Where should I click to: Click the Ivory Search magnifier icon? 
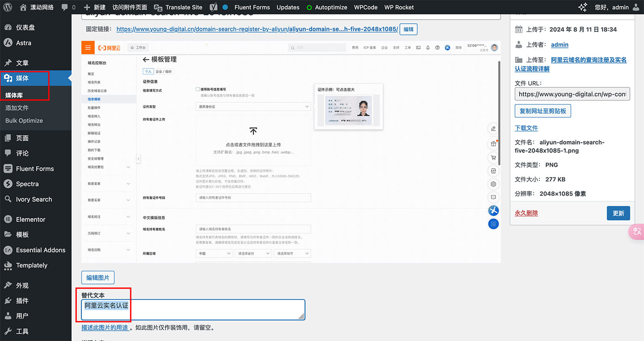point(8,199)
